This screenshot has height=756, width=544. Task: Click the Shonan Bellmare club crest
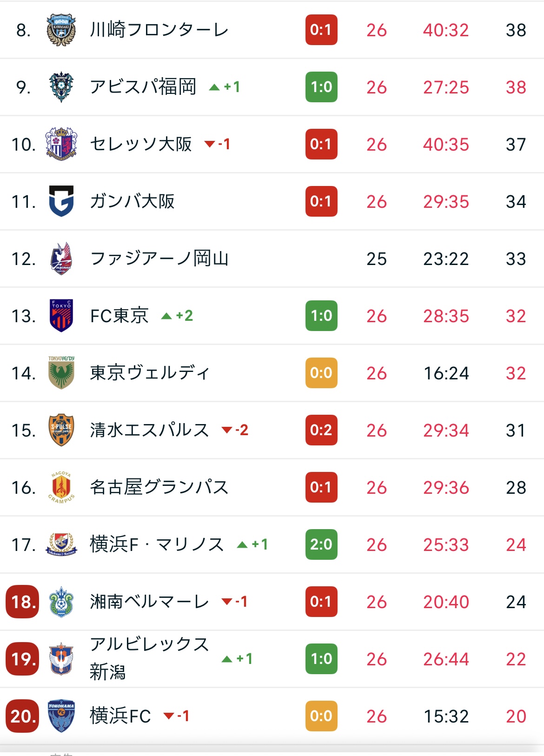[61, 602]
